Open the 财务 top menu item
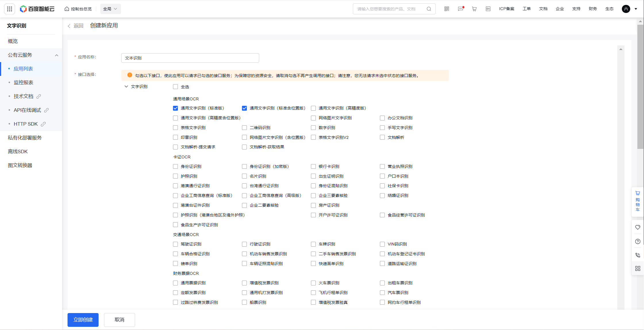This screenshot has width=644, height=330. click(x=593, y=9)
